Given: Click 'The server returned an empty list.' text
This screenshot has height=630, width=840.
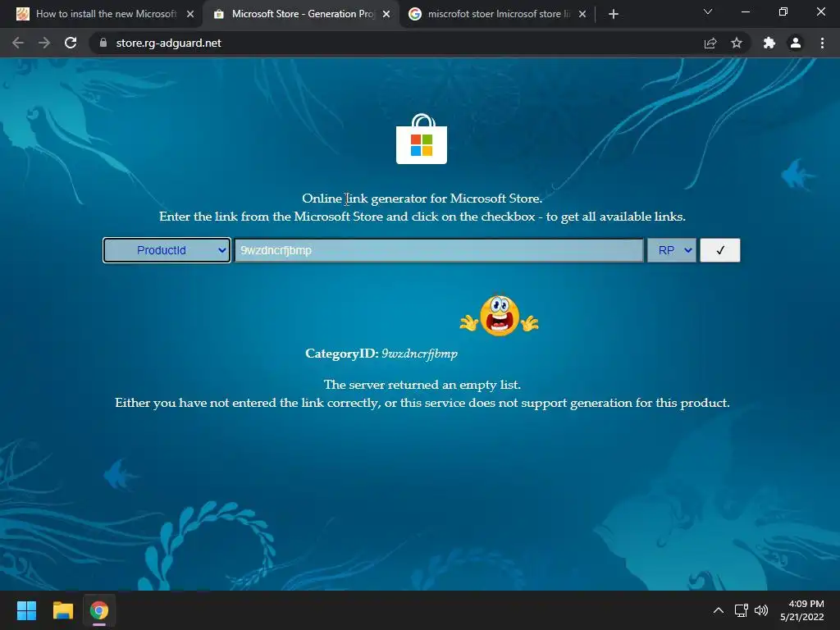Looking at the screenshot, I should click(422, 385).
